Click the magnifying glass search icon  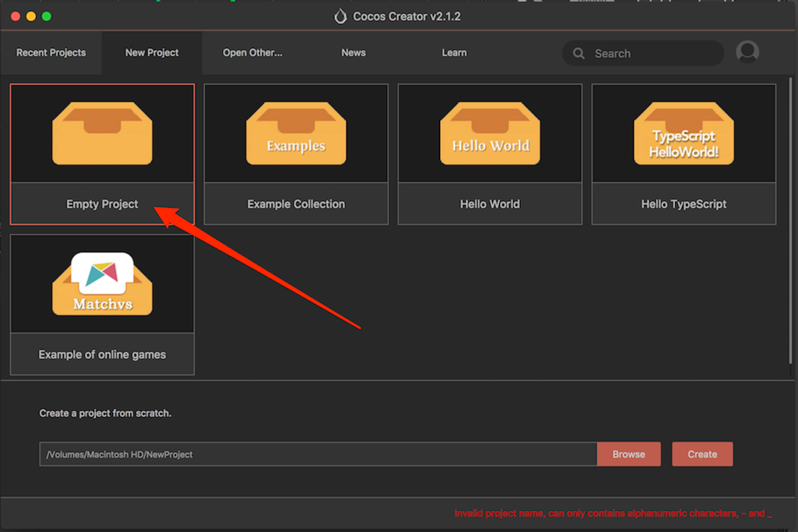pyautogui.click(x=579, y=53)
